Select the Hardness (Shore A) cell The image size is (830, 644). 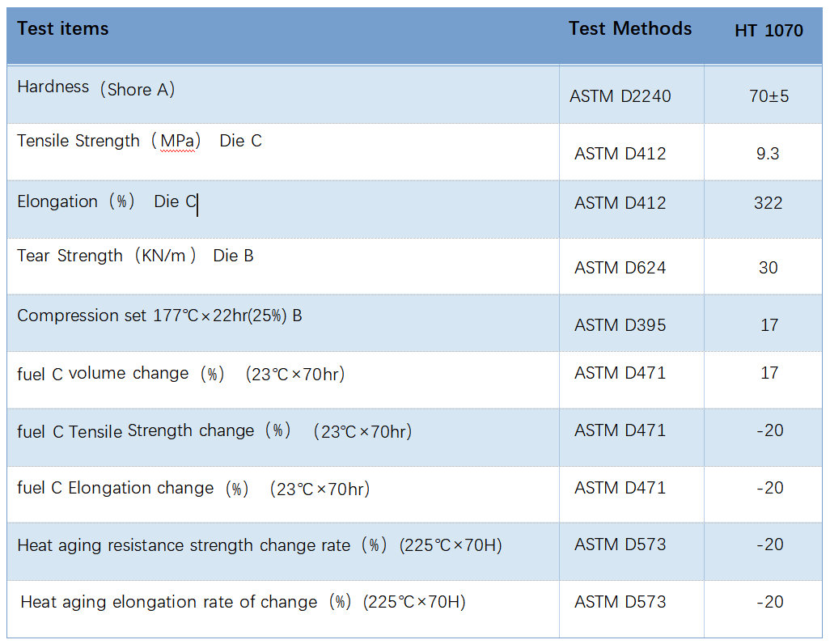[x=95, y=88]
